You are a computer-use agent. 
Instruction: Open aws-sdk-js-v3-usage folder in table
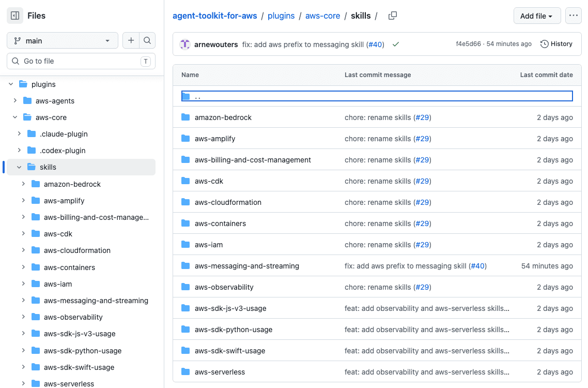click(230, 308)
